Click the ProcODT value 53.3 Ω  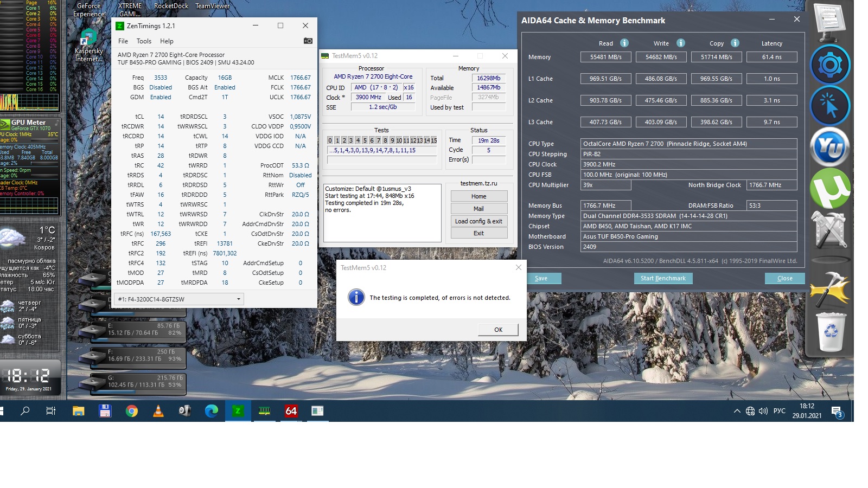[x=301, y=165]
